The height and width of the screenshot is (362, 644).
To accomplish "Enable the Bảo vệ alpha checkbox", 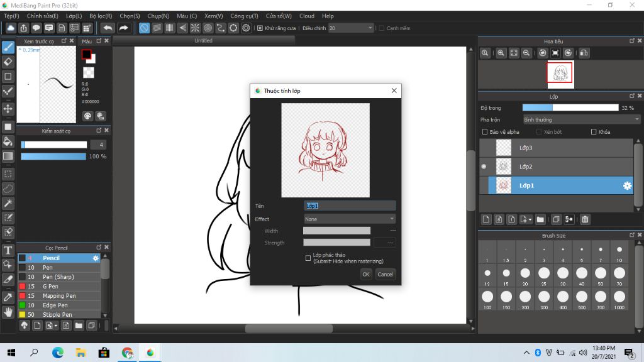I will (485, 132).
